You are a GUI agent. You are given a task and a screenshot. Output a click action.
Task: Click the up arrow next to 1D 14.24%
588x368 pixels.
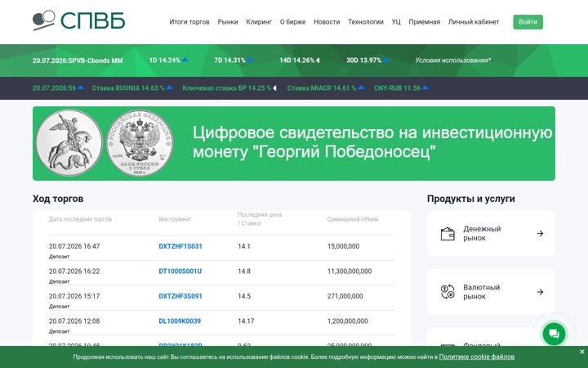point(185,60)
